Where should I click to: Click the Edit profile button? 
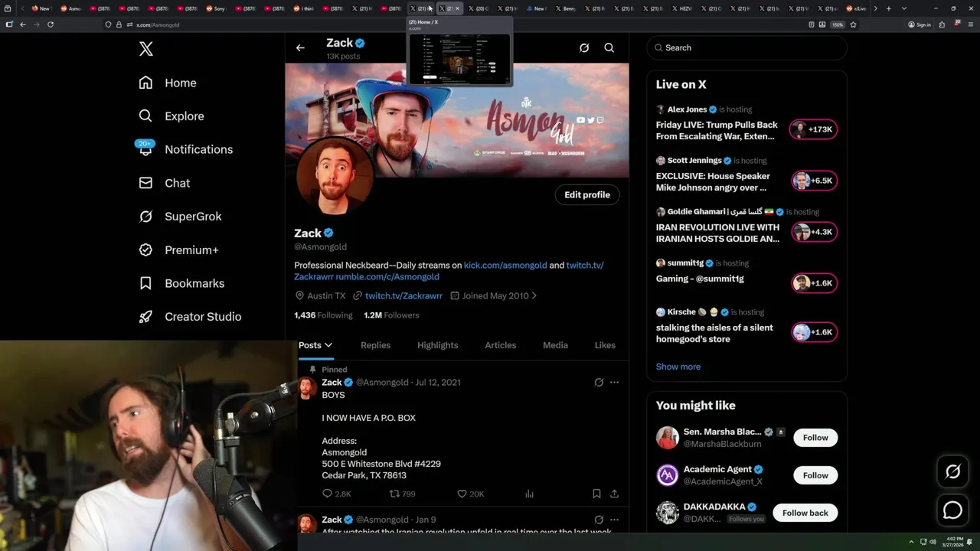click(x=587, y=194)
